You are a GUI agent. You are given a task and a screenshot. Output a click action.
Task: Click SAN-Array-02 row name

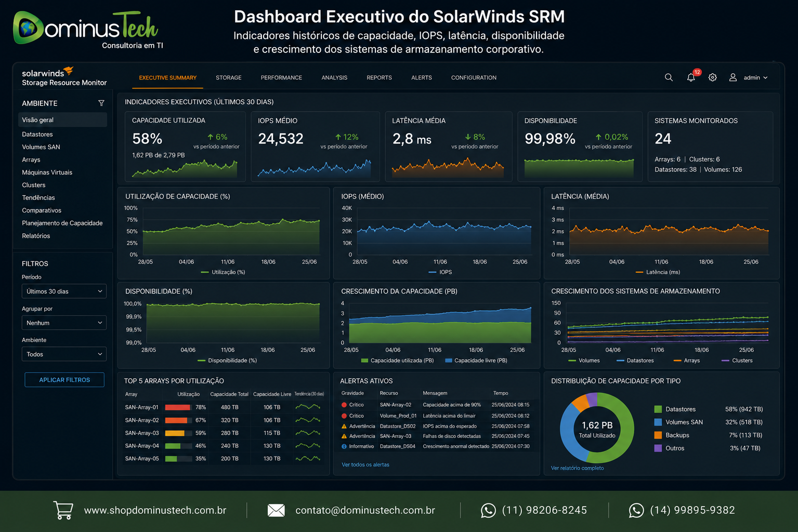coord(142,420)
